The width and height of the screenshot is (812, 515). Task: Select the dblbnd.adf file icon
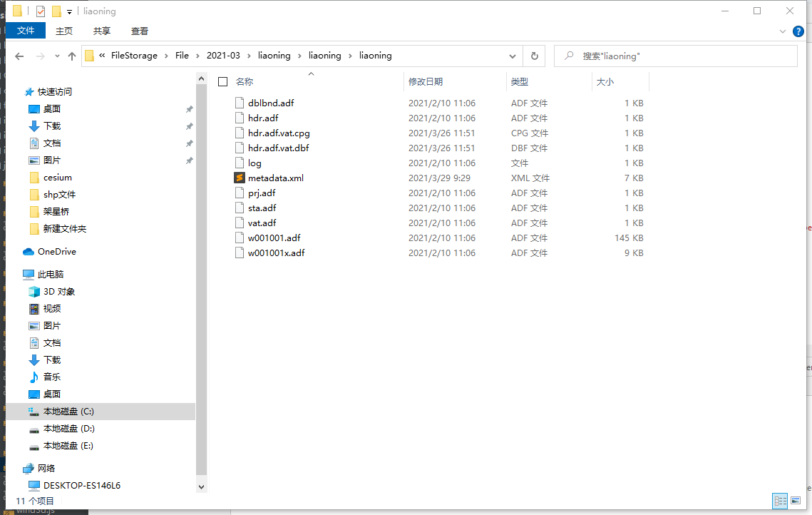[240, 103]
